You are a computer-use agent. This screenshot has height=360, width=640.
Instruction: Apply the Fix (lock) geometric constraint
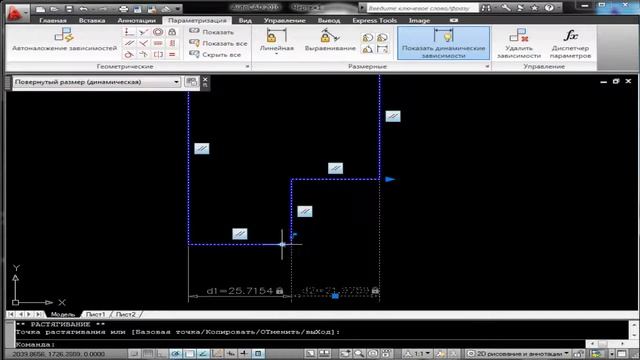coord(172,32)
